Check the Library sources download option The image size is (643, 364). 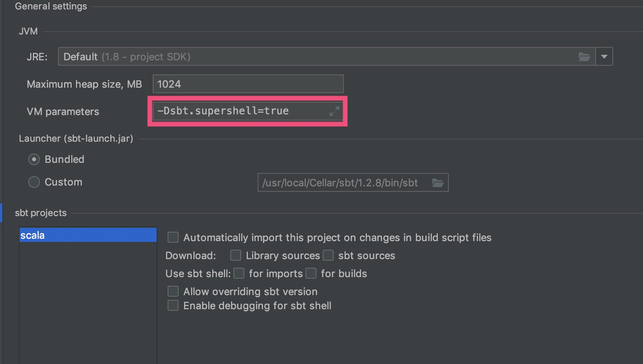click(x=235, y=255)
